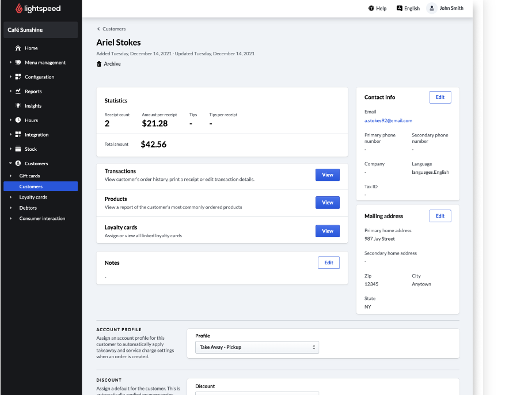
Task: Edit the Contact Info section
Action: [x=440, y=97]
